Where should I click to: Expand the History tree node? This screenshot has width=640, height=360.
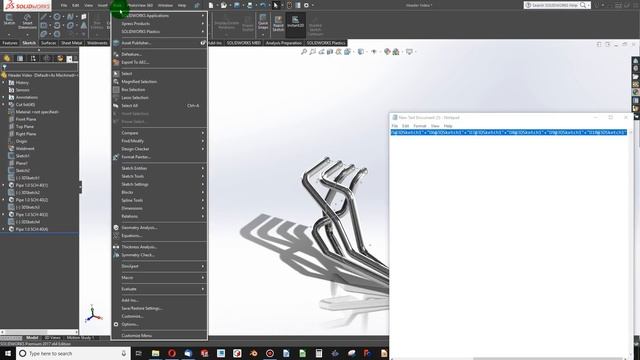4,83
